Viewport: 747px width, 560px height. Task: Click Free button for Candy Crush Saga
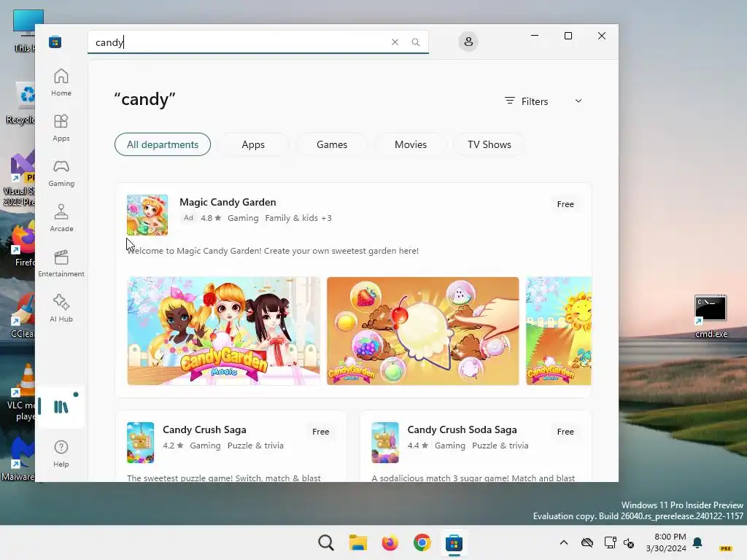321,432
